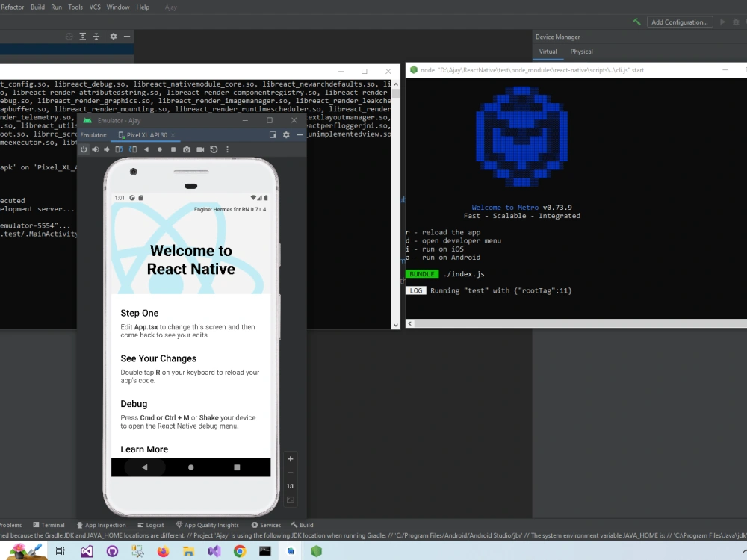Open the Add Configuration dropdown
This screenshot has height=560, width=747.
[680, 22]
